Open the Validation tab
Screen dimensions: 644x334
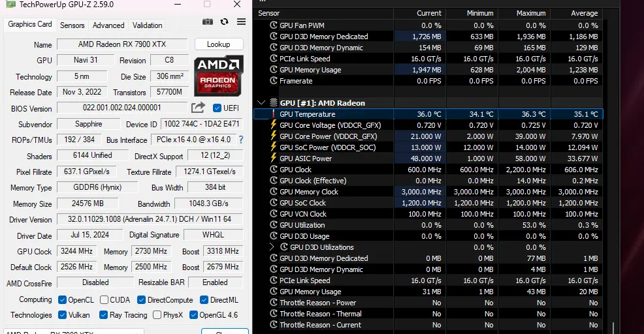(x=147, y=25)
